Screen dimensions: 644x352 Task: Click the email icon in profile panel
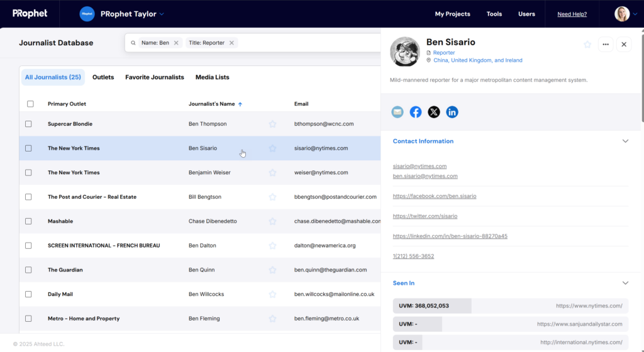pyautogui.click(x=397, y=112)
